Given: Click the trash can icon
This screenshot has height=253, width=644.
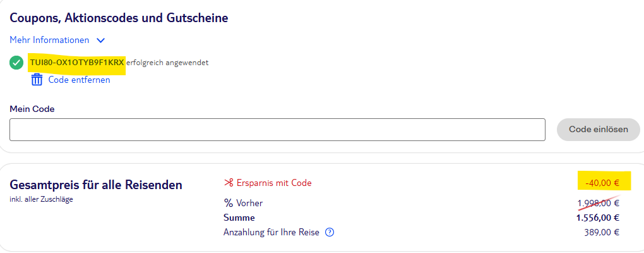Looking at the screenshot, I should click(37, 80).
